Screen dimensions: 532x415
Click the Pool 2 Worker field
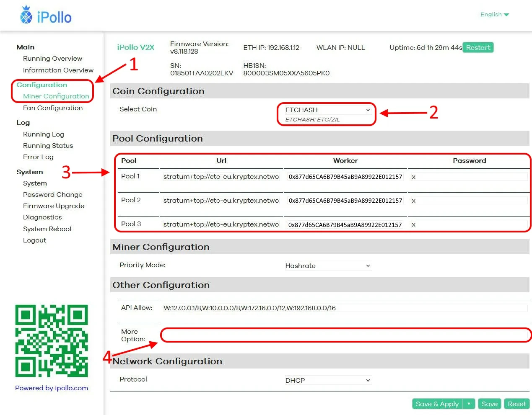coord(345,201)
